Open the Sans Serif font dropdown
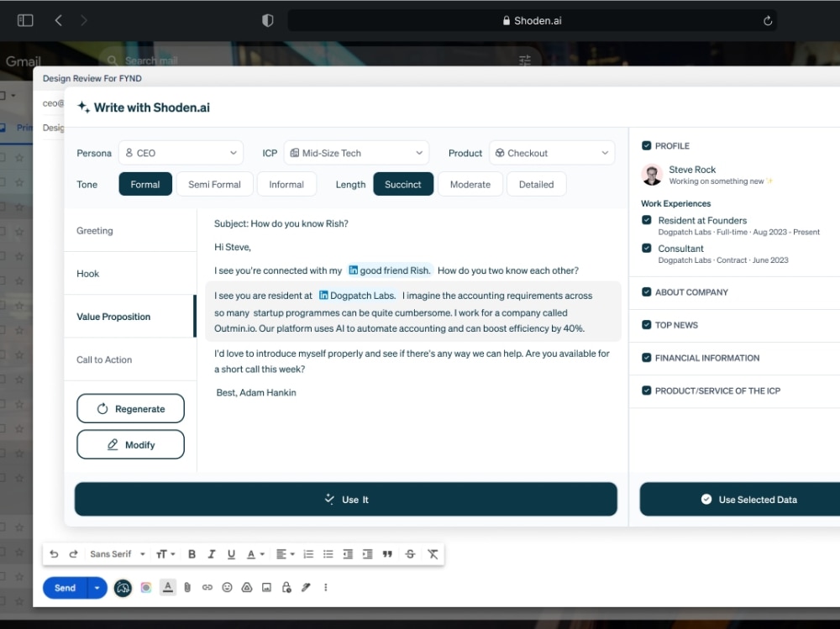The height and width of the screenshot is (629, 840). tap(118, 554)
